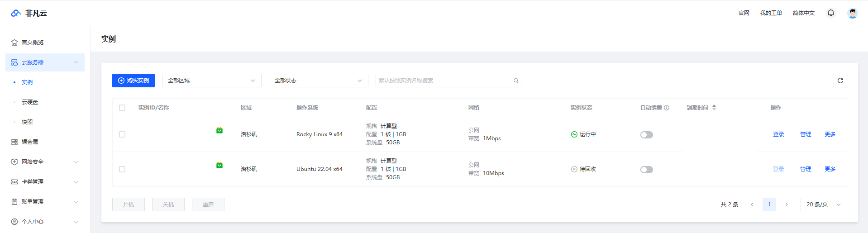Click the search magnifier icon
868x233 pixels.
[x=516, y=81]
